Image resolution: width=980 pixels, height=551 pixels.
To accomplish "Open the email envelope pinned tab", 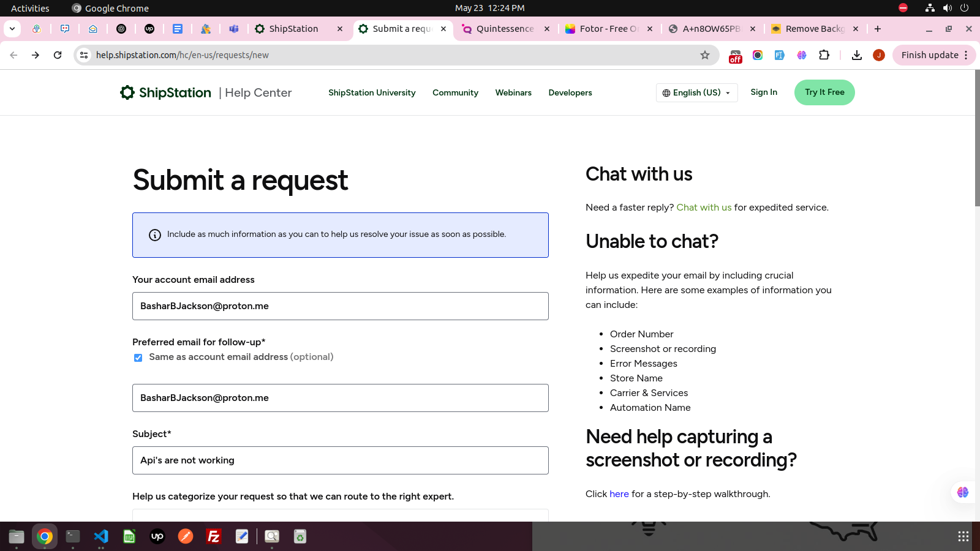I will point(93,29).
